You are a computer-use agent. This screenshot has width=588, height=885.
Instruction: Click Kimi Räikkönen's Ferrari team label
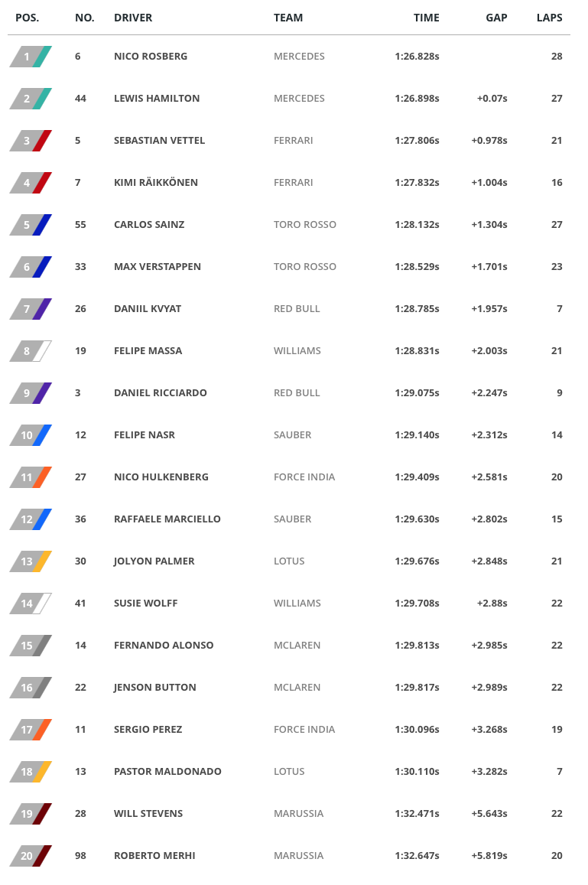coord(293,183)
